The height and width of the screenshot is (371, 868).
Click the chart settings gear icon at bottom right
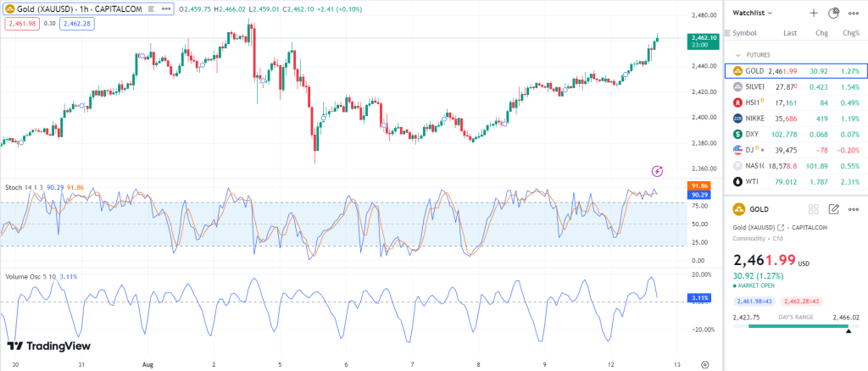pos(704,363)
